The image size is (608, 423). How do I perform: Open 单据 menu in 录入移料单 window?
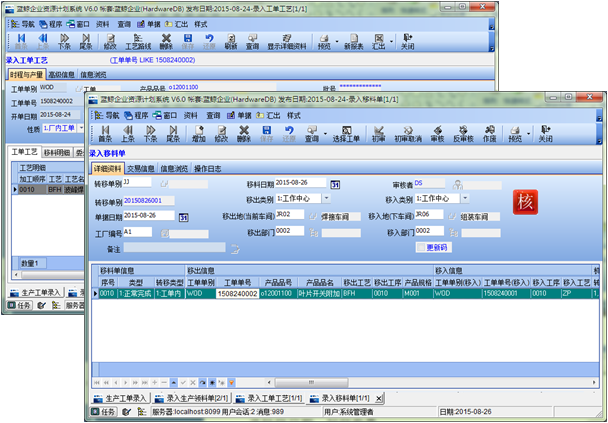click(x=239, y=116)
